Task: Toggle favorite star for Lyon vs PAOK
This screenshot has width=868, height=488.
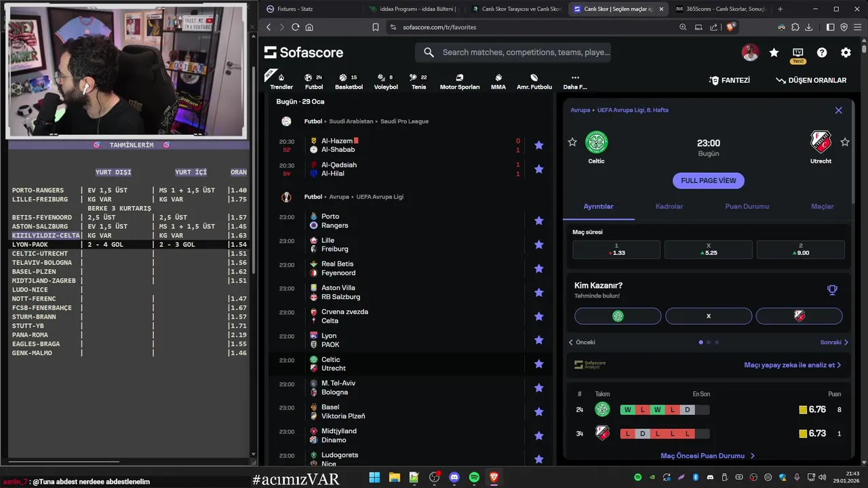Action: (x=538, y=340)
